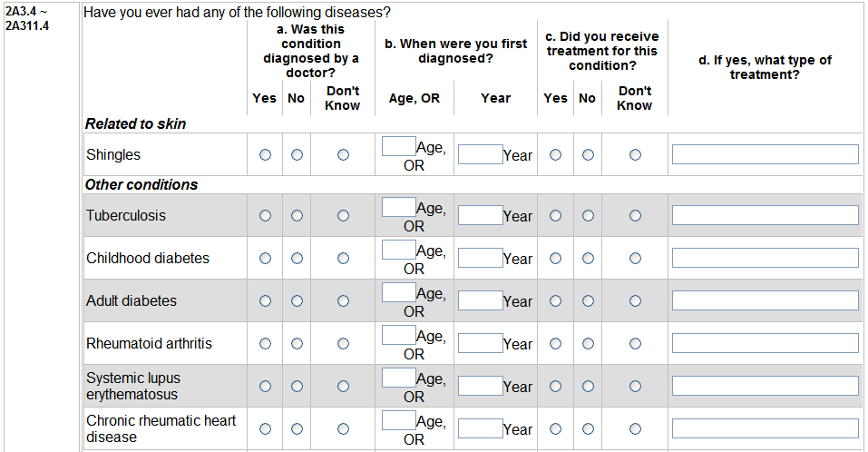Screen dimensions: 868x452
Task: Focus the Shingles treatment type text box
Action: point(765,154)
